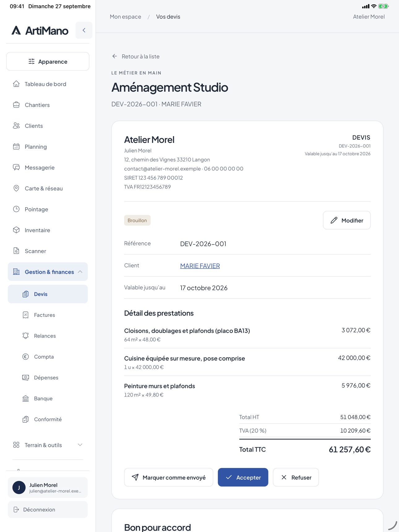This screenshot has width=399, height=532.
Task: Click the Tableau de bord home icon
Action: [16, 84]
